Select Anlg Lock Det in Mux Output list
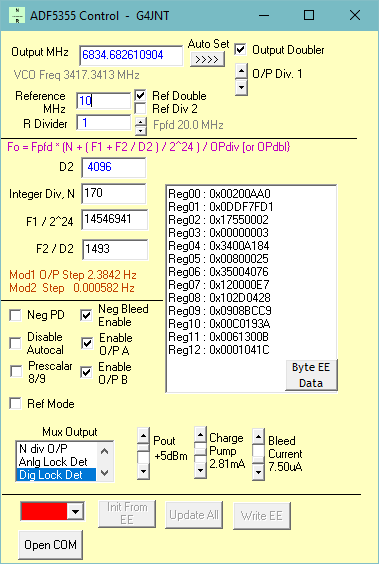This screenshot has height=564, width=379. 56,461
